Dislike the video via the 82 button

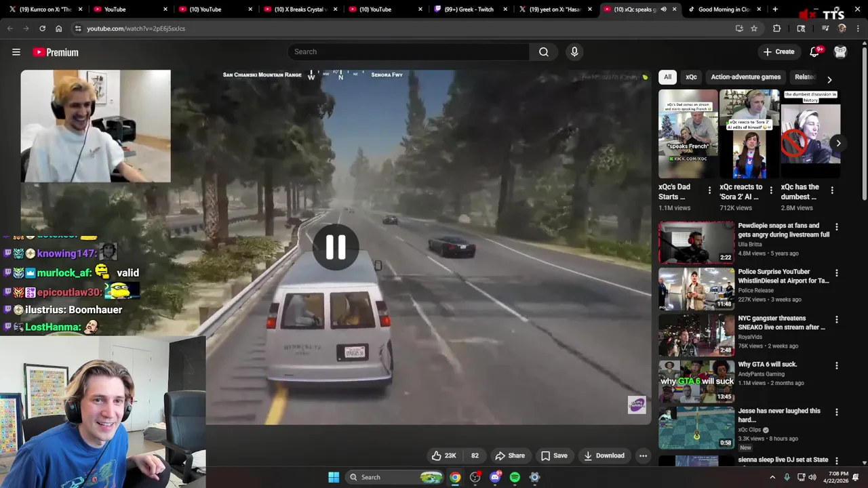tap(475, 455)
